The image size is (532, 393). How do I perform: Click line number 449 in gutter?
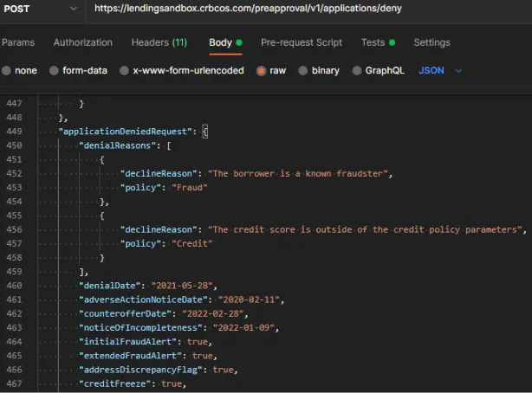click(14, 132)
